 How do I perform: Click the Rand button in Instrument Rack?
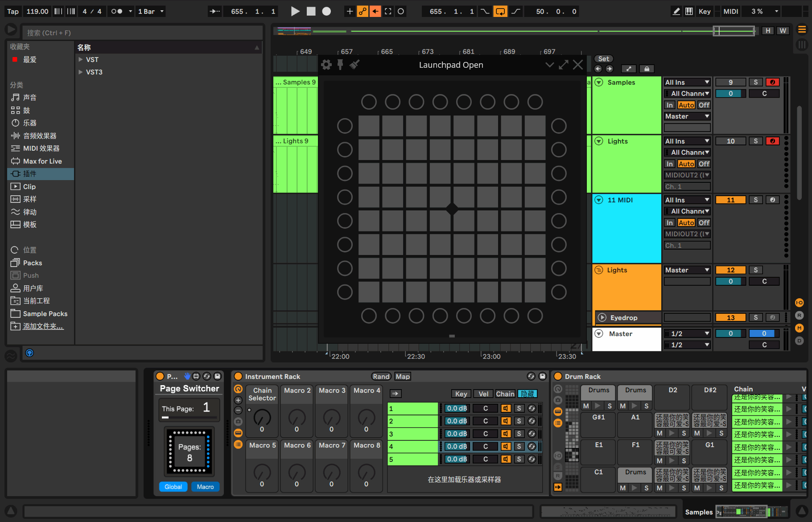(x=381, y=377)
